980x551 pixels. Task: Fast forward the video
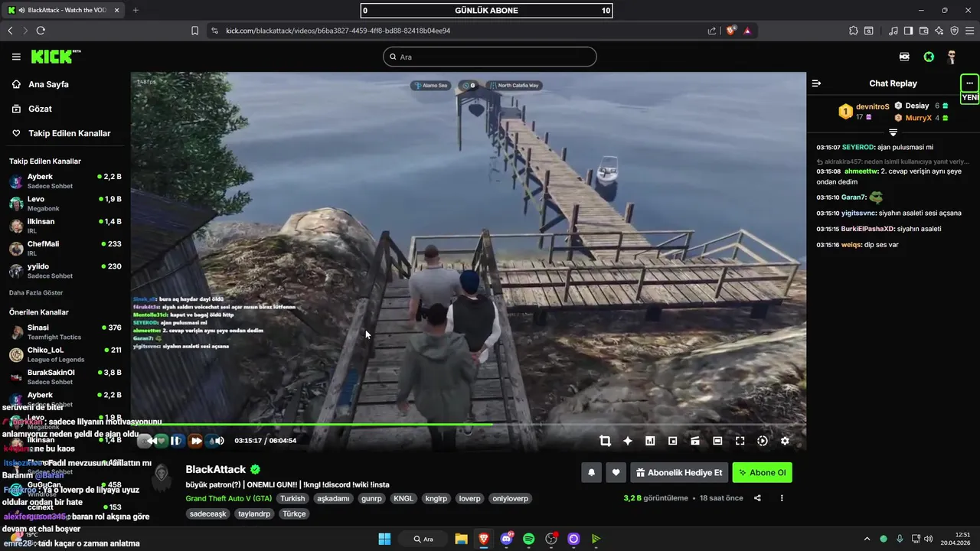tap(196, 441)
